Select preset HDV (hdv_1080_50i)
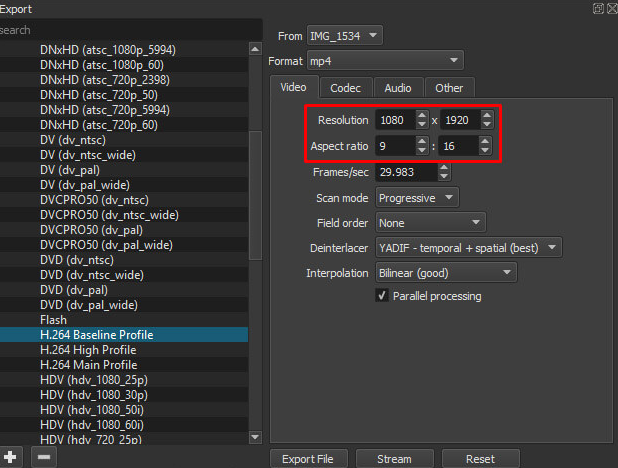 tap(124, 409)
